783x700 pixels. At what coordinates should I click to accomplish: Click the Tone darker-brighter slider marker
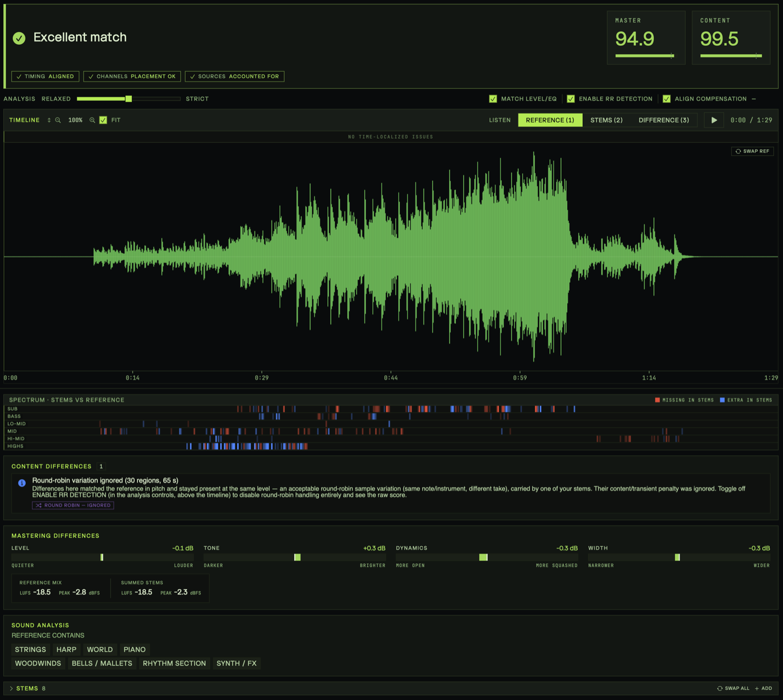point(298,557)
